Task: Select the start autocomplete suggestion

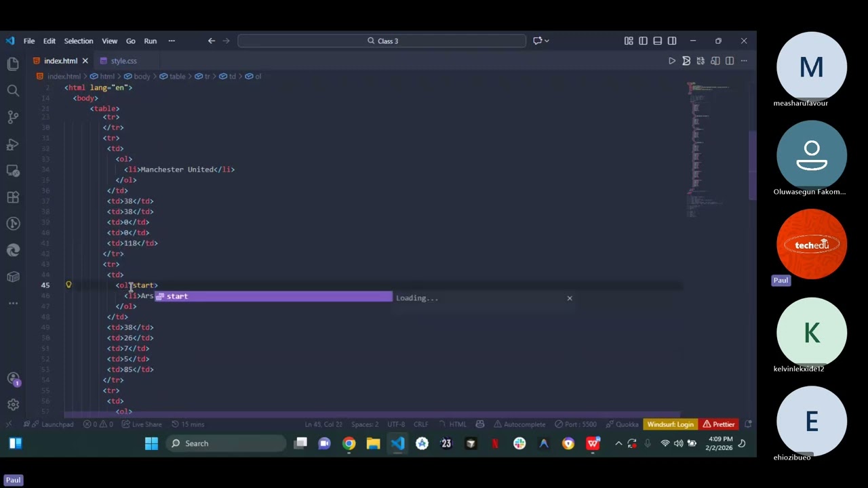Action: click(273, 296)
